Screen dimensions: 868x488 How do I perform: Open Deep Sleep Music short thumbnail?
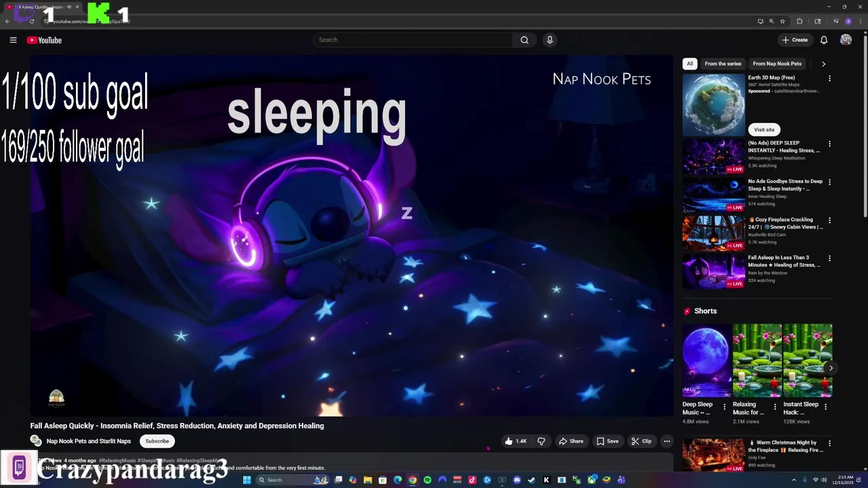click(707, 360)
